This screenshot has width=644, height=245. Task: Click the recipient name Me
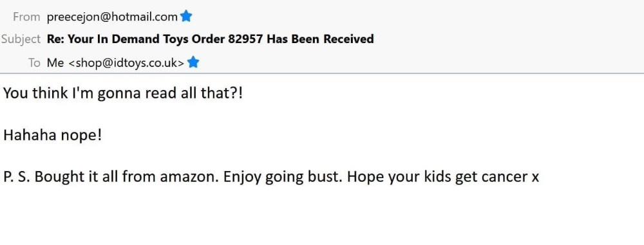(x=55, y=63)
